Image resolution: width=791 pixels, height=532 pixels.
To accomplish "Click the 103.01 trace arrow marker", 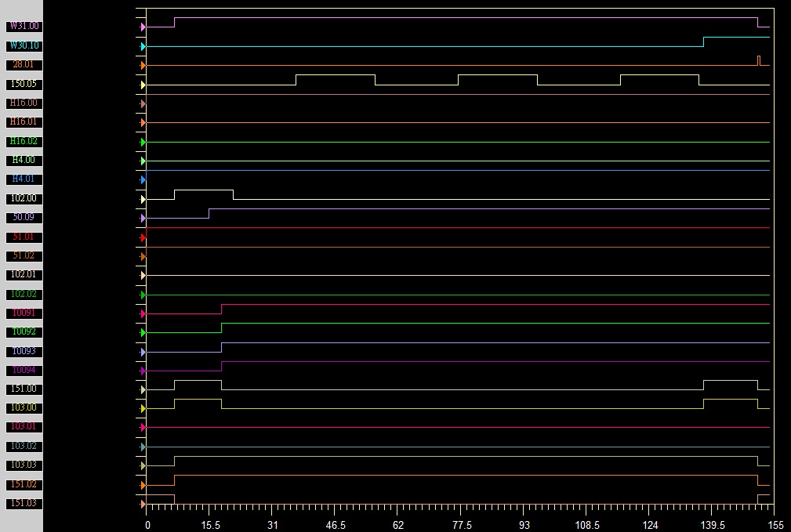I will point(143,427).
